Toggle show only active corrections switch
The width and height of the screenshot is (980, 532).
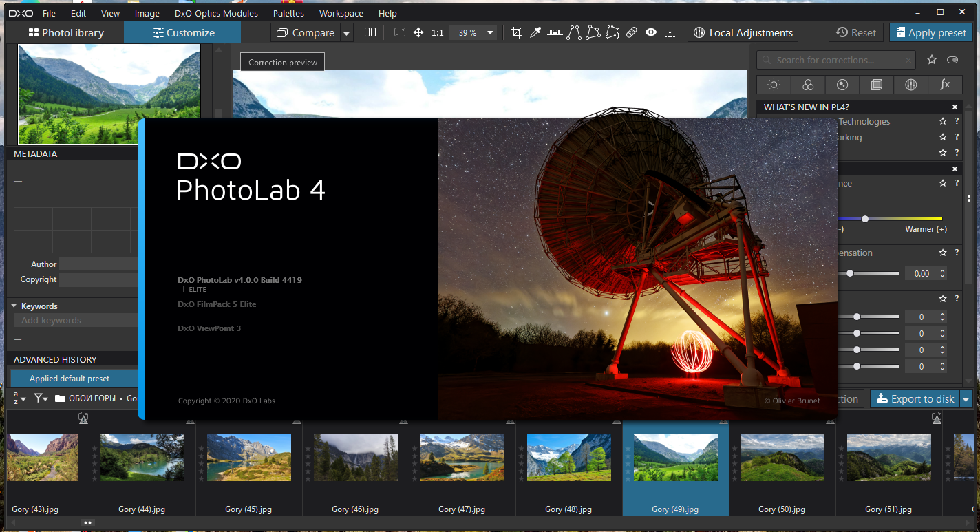point(952,60)
